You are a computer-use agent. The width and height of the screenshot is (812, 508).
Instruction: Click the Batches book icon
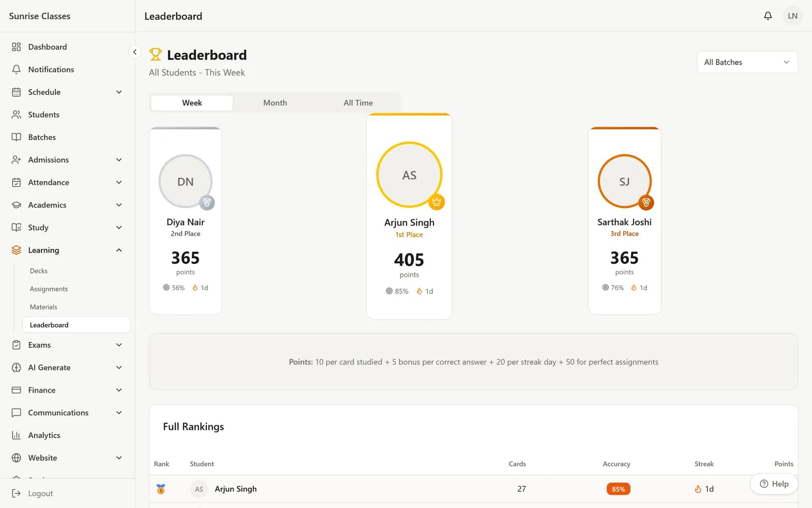click(x=16, y=137)
